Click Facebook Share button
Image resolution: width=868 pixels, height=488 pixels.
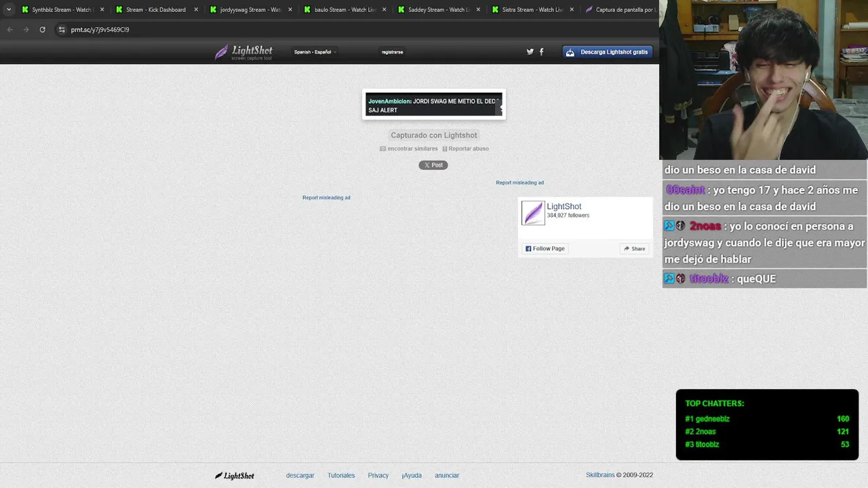[635, 249]
